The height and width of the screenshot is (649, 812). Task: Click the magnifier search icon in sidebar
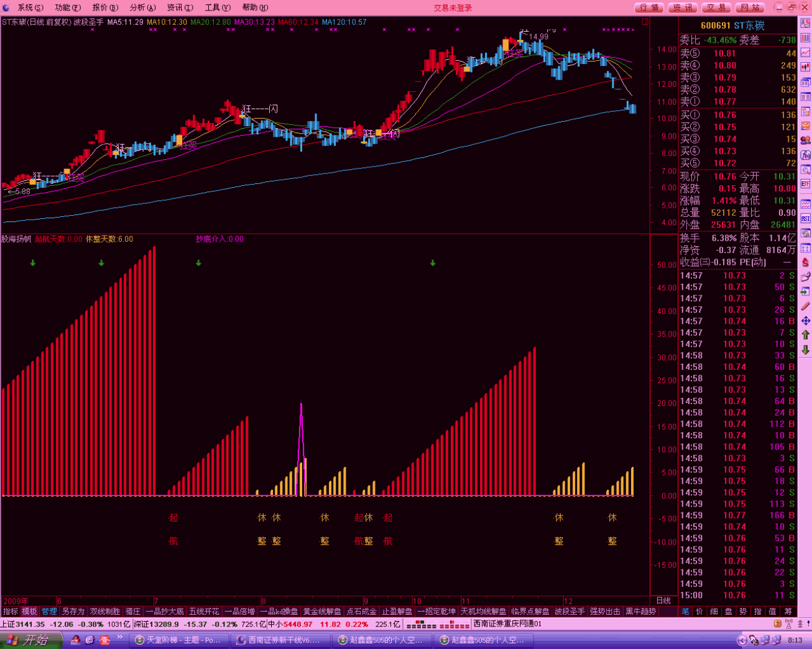pos(805,170)
